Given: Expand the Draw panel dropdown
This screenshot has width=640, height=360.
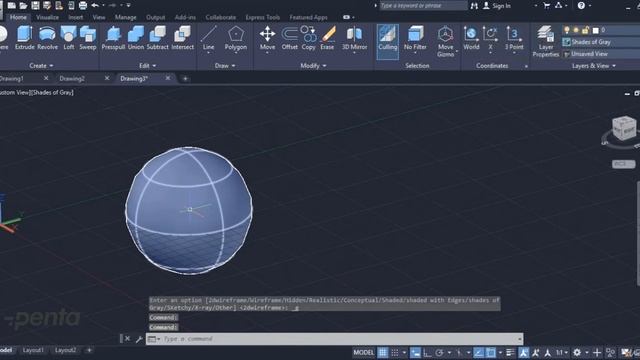Looking at the screenshot, I should coord(225,65).
